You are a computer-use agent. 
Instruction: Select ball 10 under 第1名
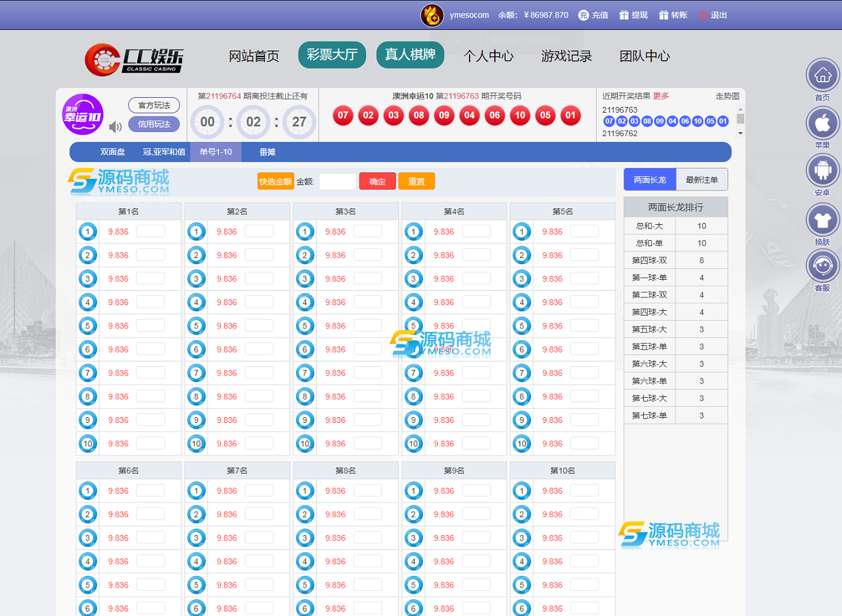(x=88, y=444)
